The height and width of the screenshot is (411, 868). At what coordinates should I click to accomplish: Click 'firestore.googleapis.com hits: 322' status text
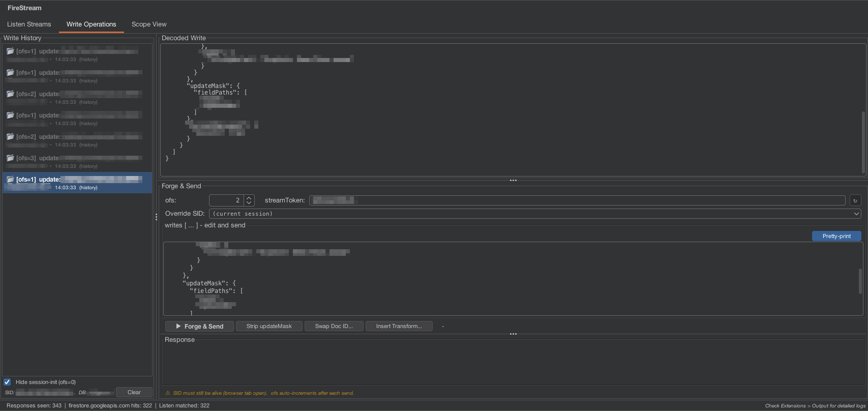pos(110,405)
